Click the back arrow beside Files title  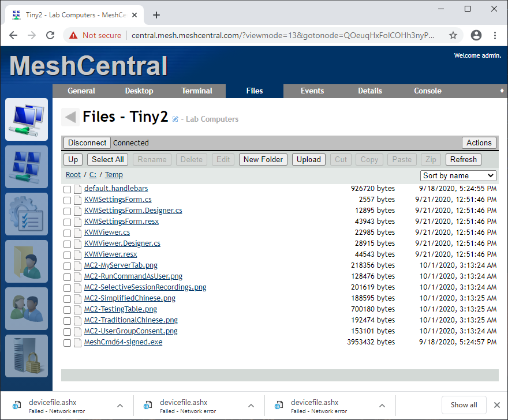(70, 117)
